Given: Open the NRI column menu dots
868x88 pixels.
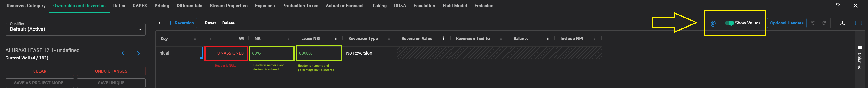Looking at the screenshot, I should (x=289, y=39).
